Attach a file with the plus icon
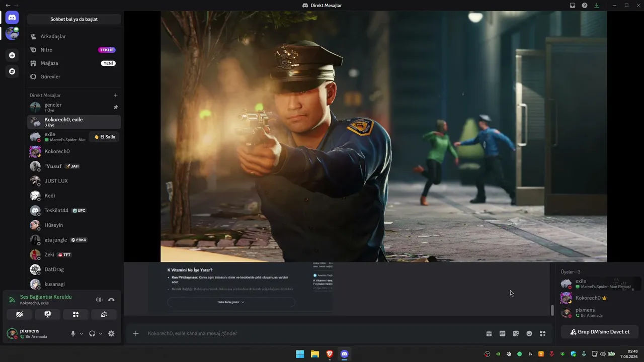The width and height of the screenshot is (644, 362). coord(136,333)
